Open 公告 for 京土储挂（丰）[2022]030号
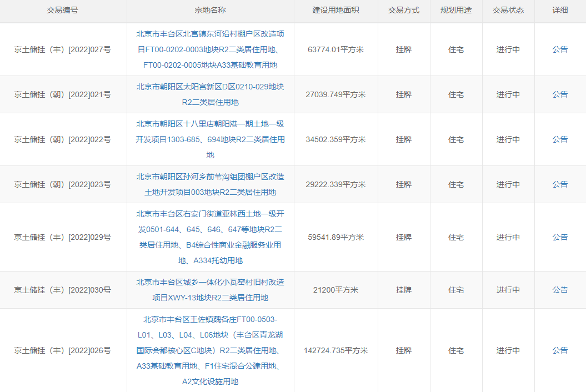586x392 pixels. 560,290
